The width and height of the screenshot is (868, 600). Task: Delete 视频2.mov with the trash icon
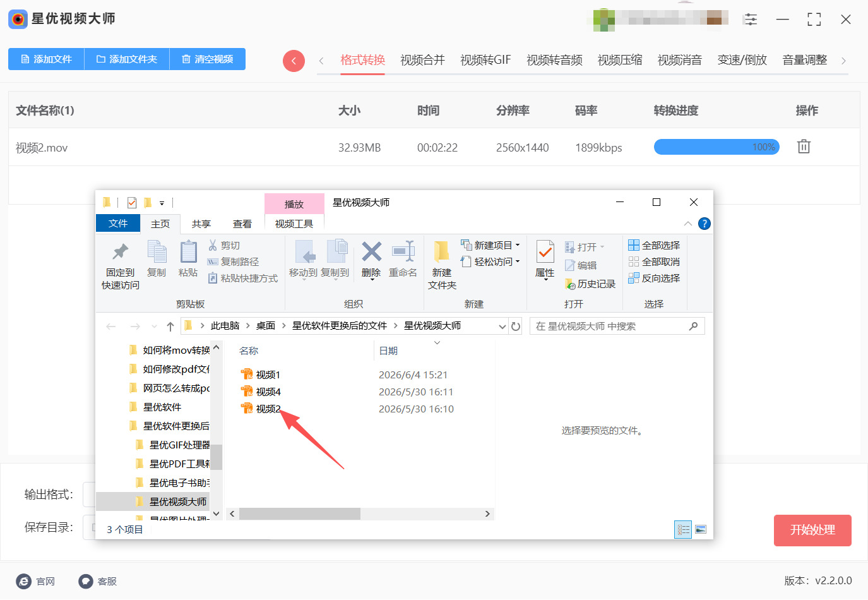click(x=804, y=147)
